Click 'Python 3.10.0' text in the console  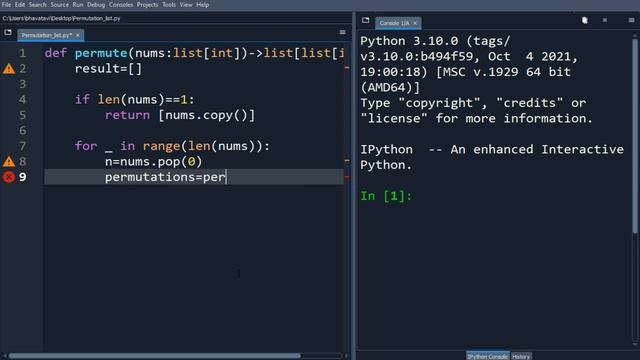pos(409,41)
